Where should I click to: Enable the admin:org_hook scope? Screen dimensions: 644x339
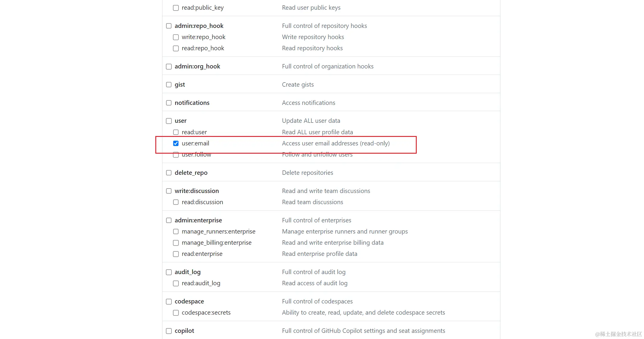click(x=169, y=67)
